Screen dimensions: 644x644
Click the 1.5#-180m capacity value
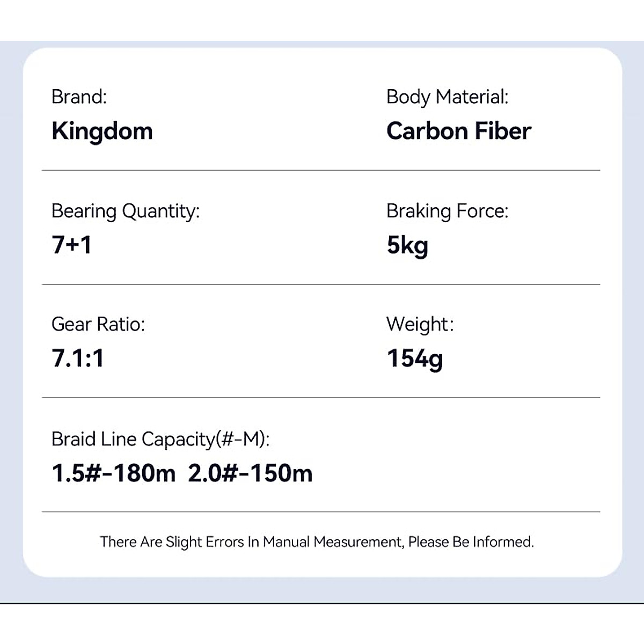(113, 473)
